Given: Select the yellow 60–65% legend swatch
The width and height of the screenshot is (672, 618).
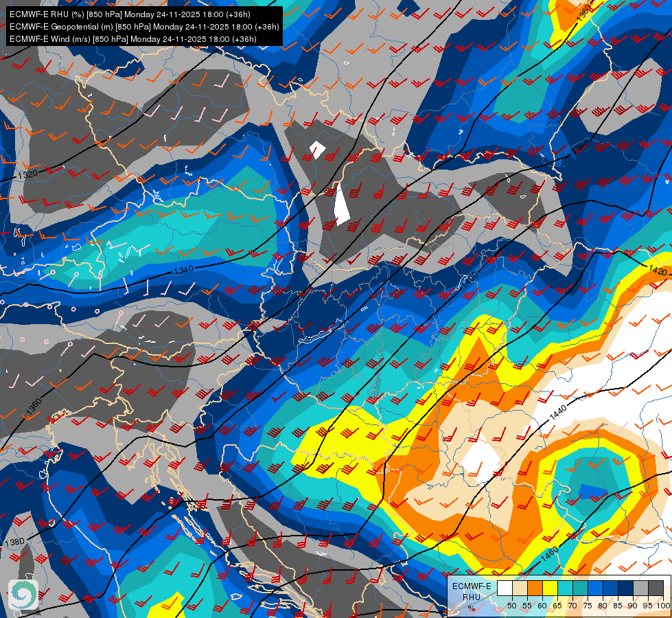Looking at the screenshot, I should tap(549, 588).
